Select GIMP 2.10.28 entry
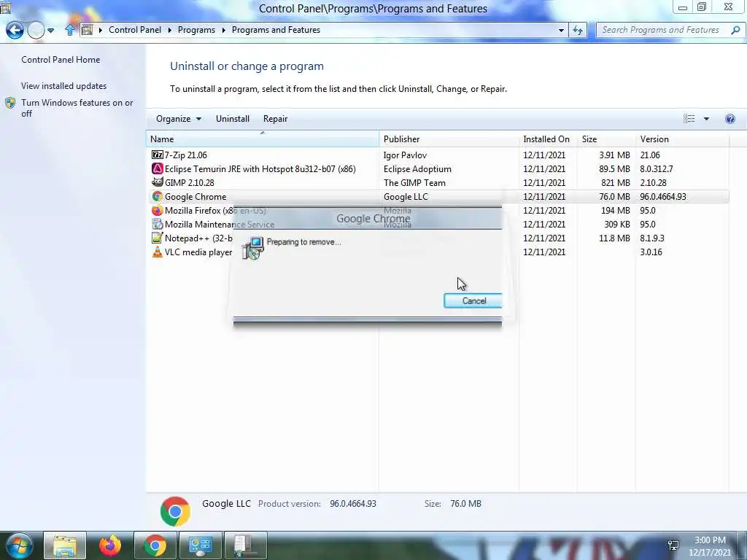 [189, 183]
